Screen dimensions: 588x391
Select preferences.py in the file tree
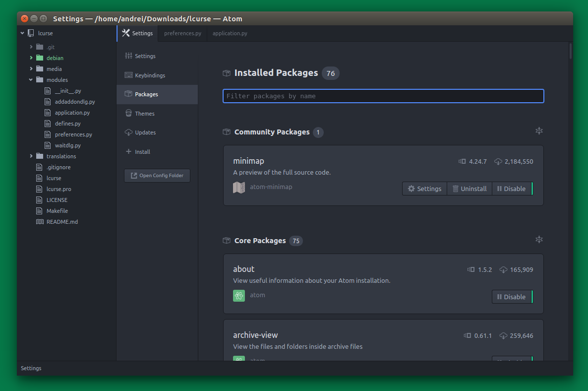[73, 134]
